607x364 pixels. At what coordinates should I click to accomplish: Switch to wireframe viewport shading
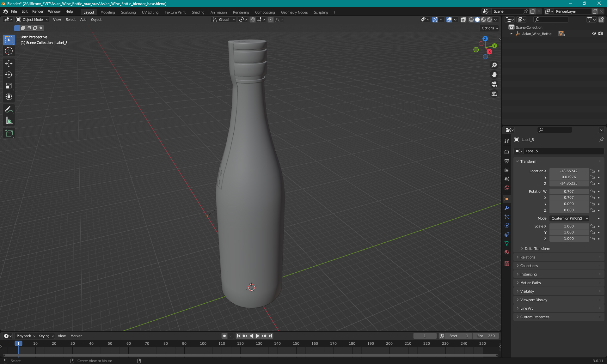(471, 20)
